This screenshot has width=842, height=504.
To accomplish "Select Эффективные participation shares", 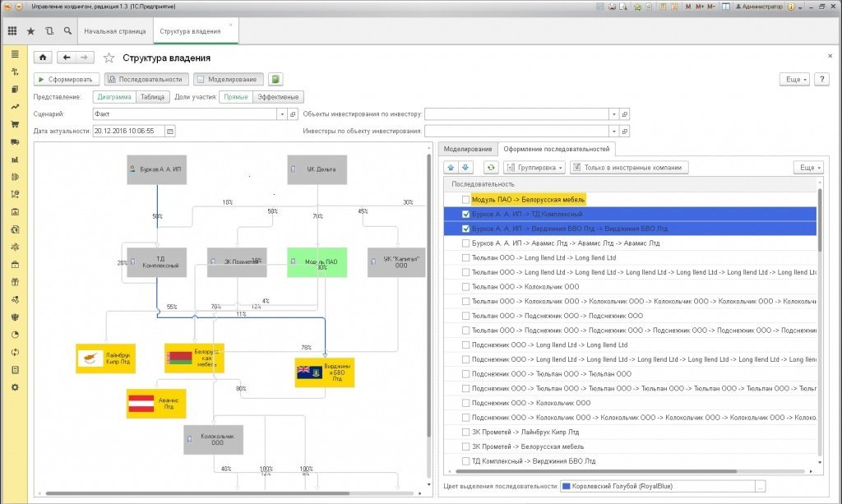I will 278,97.
